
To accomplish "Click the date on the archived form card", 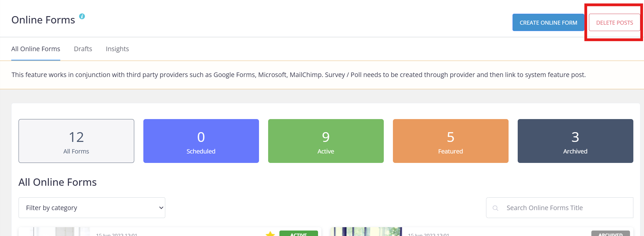I will (429, 234).
